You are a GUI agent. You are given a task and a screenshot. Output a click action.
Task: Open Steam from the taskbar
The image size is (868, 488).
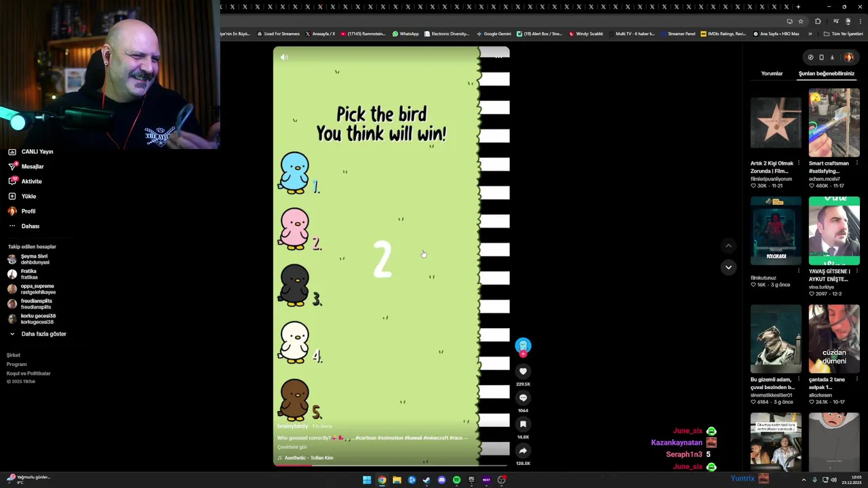(x=427, y=480)
